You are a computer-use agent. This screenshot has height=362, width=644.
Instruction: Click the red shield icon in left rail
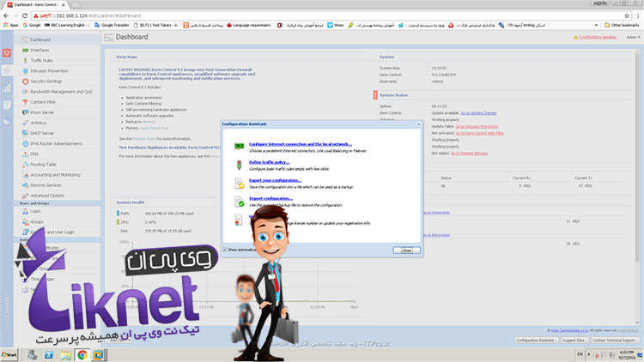coord(7,53)
